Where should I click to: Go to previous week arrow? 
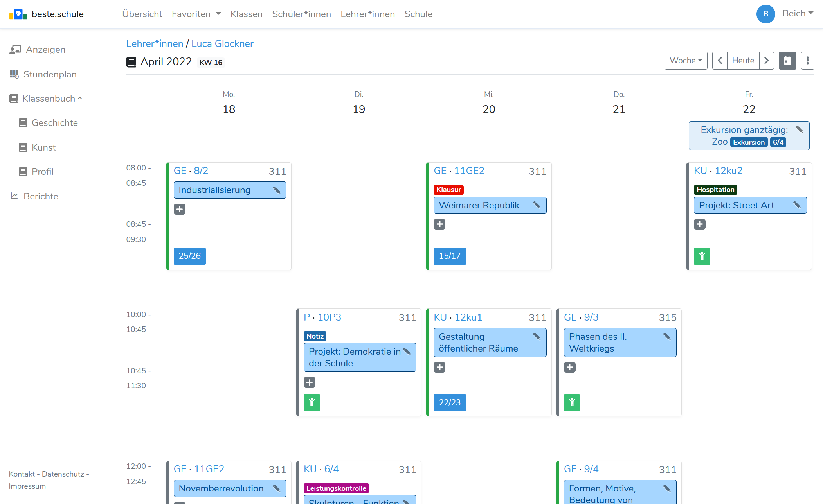click(x=719, y=61)
